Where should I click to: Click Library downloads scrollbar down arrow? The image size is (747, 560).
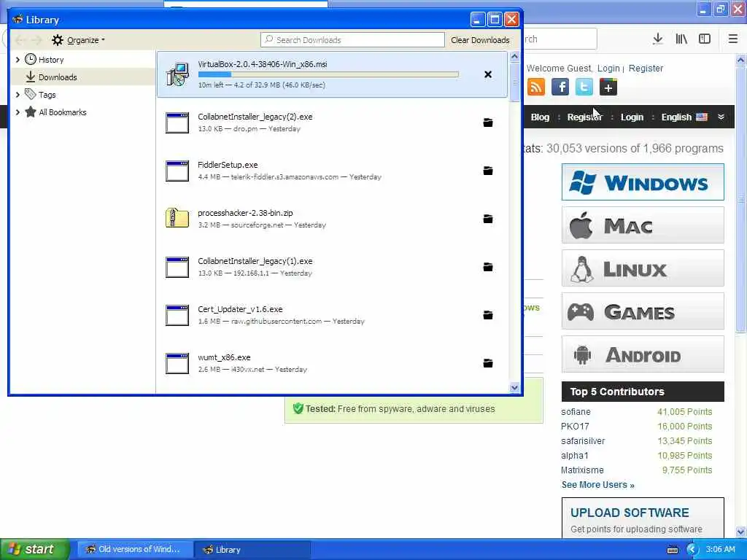514,388
